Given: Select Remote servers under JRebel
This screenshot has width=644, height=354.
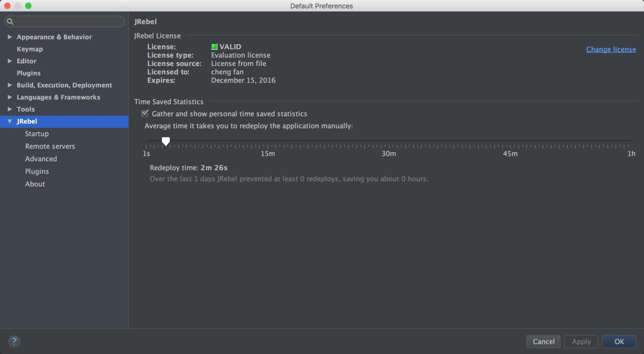Looking at the screenshot, I should pyautogui.click(x=50, y=146).
